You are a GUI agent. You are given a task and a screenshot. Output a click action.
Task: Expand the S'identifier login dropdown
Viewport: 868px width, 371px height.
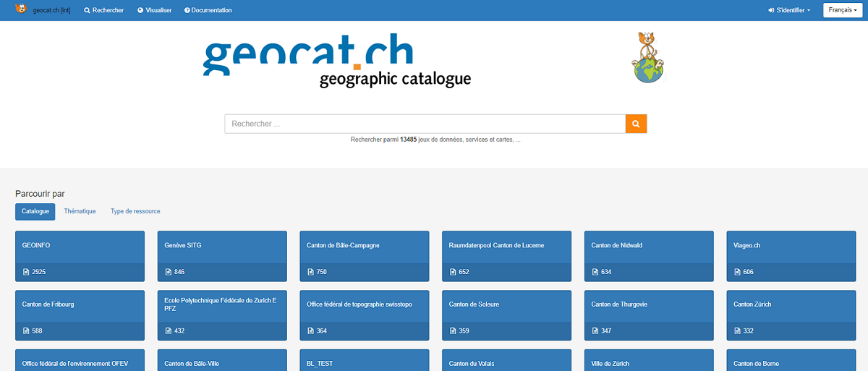[x=793, y=11]
